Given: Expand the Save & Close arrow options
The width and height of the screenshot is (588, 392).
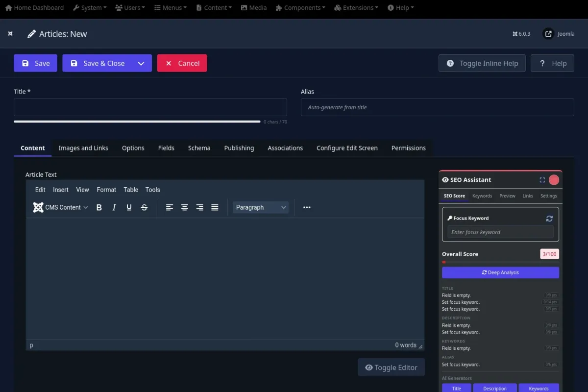Looking at the screenshot, I should [141, 63].
